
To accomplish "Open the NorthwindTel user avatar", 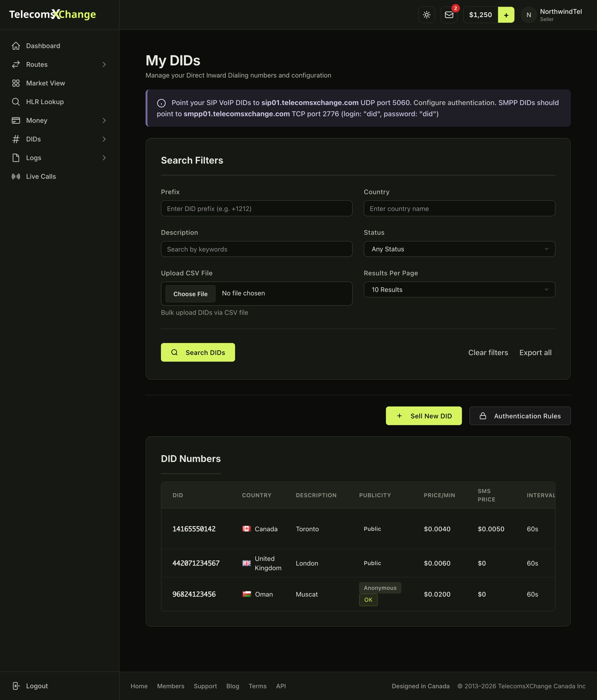I will 529,15.
